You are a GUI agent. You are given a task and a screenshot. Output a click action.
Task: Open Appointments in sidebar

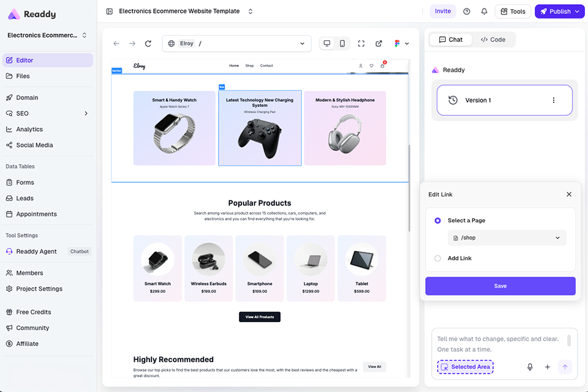(48, 214)
